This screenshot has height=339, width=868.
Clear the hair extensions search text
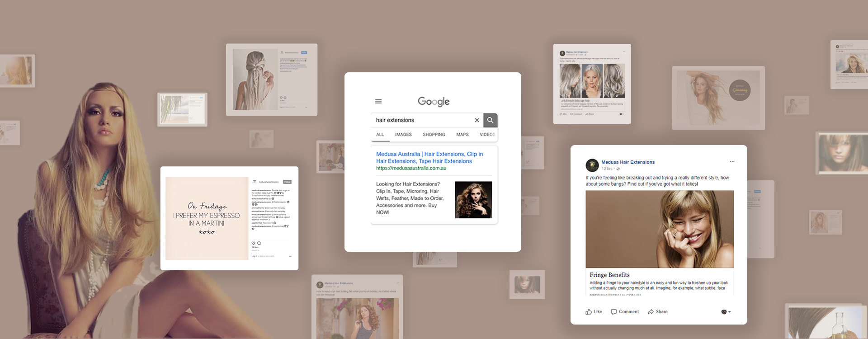pos(476,120)
